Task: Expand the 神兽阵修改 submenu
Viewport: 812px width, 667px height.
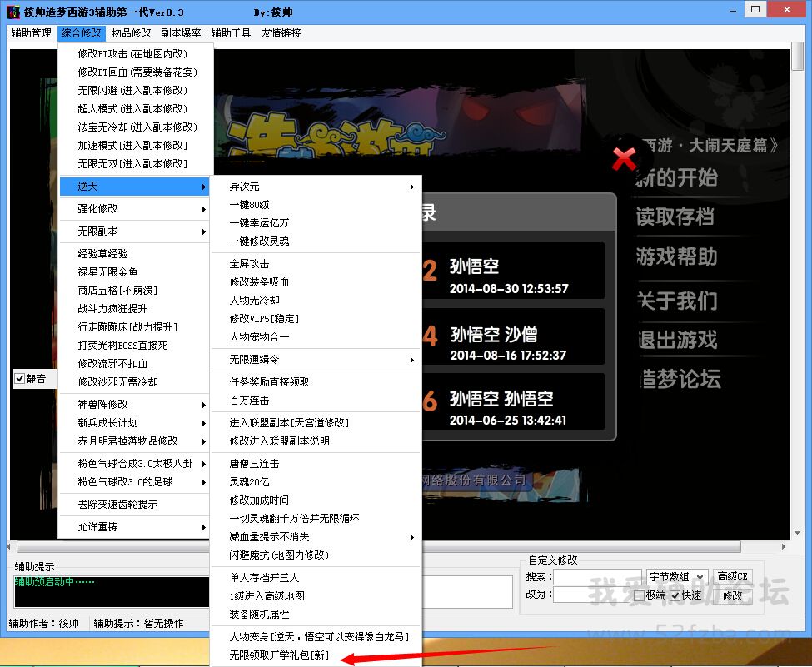Action: click(134, 405)
